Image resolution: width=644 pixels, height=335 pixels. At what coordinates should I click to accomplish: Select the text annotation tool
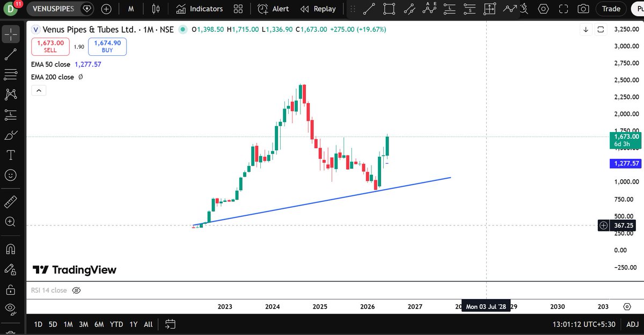coord(11,155)
